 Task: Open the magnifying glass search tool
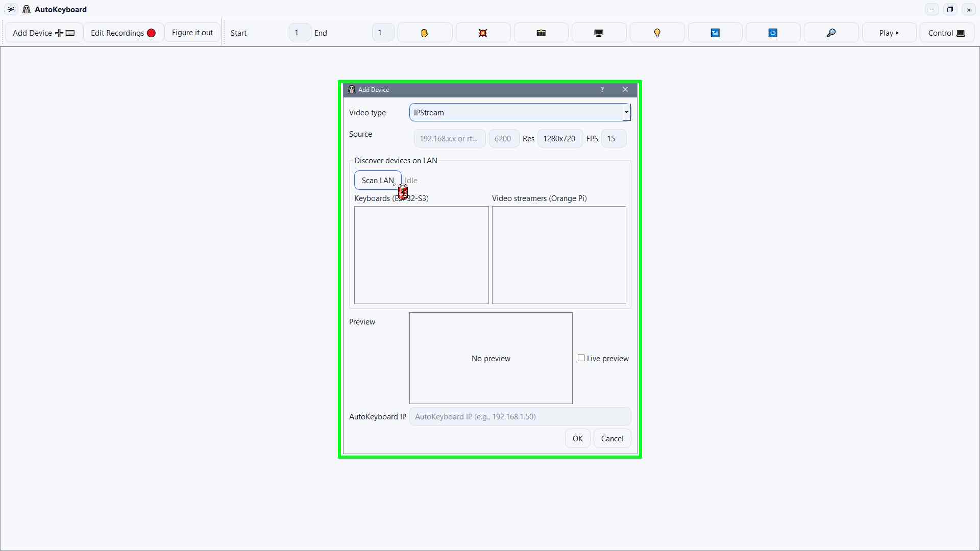[x=831, y=32]
